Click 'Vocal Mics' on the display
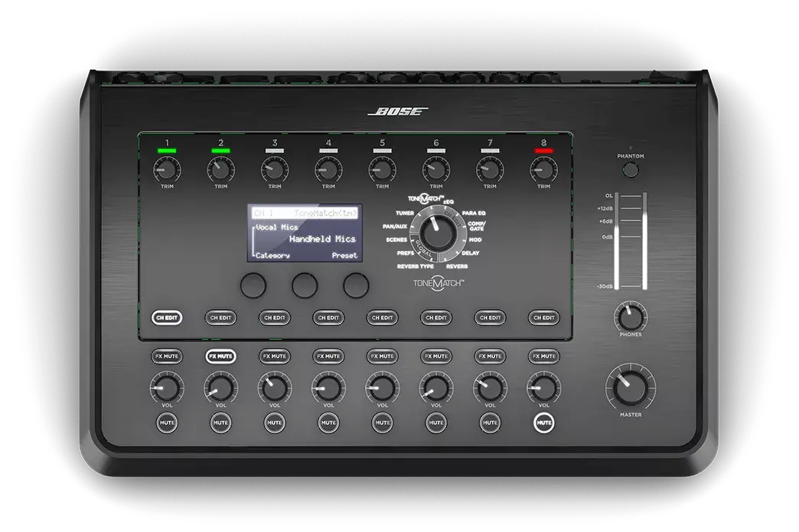Screen dimensions: 799x532 click(x=277, y=227)
